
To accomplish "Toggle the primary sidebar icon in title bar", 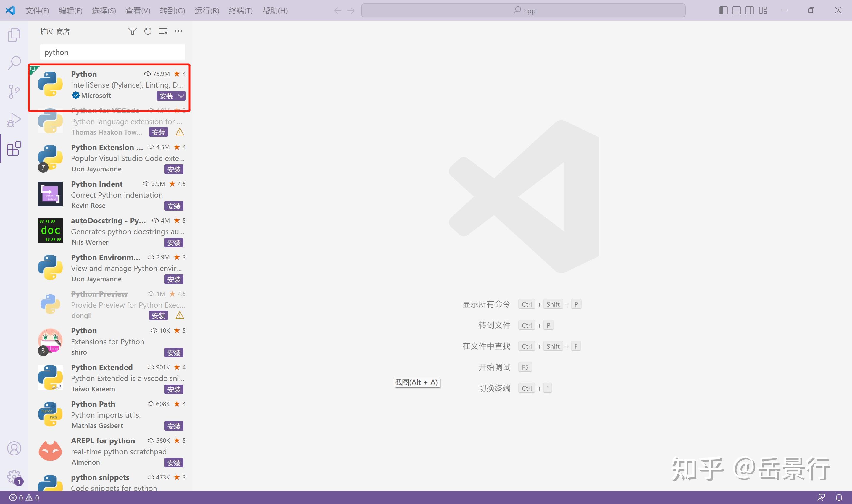I will tap(723, 10).
